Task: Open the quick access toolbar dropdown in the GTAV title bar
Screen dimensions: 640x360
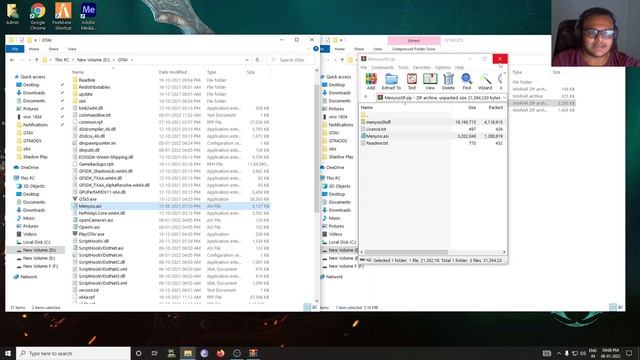Action: pos(36,40)
